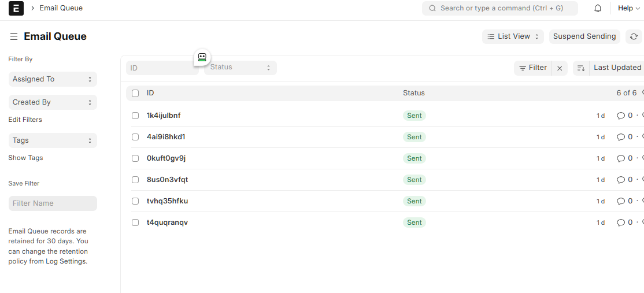Screen dimensions: 644x293
Task: Open the List View switcher menu
Action: click(513, 36)
